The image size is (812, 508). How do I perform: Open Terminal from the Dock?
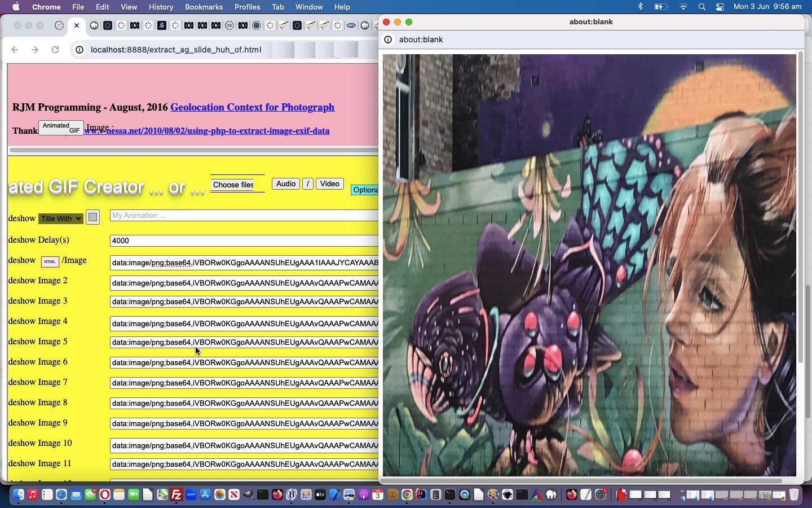point(449,495)
